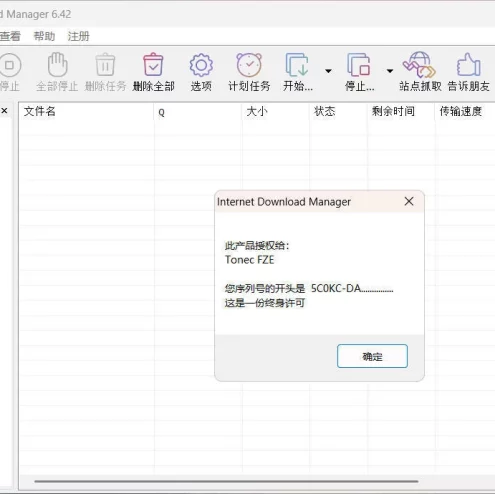Image resolution: width=495 pixels, height=494 pixels.
Task: Click the Stop All (全部停止) hand icon
Action: 57,65
